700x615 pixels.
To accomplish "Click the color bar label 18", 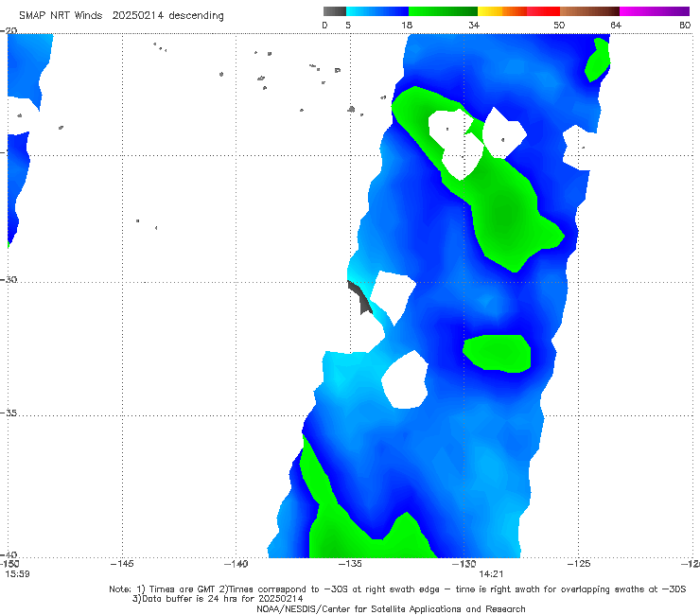I will [x=407, y=26].
